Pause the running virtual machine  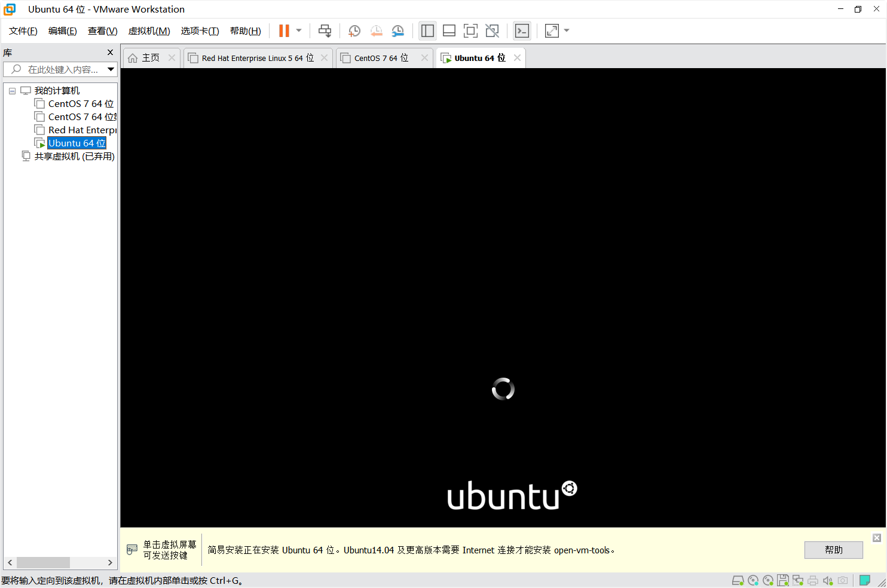284,30
